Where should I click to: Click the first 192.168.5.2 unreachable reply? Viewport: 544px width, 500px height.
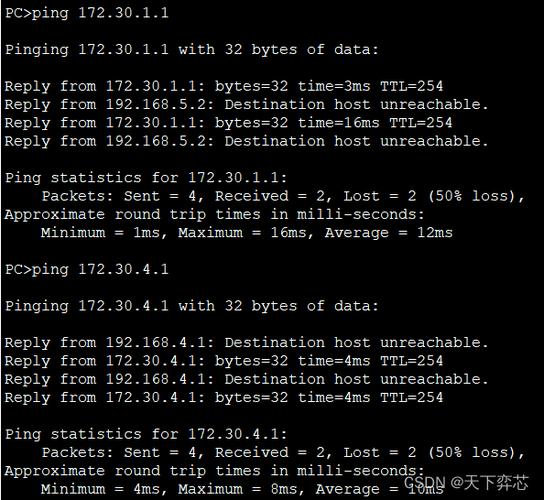click(246, 104)
